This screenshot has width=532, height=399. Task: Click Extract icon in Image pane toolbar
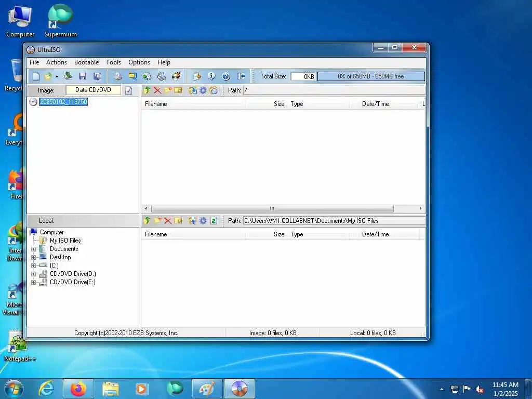(x=192, y=90)
